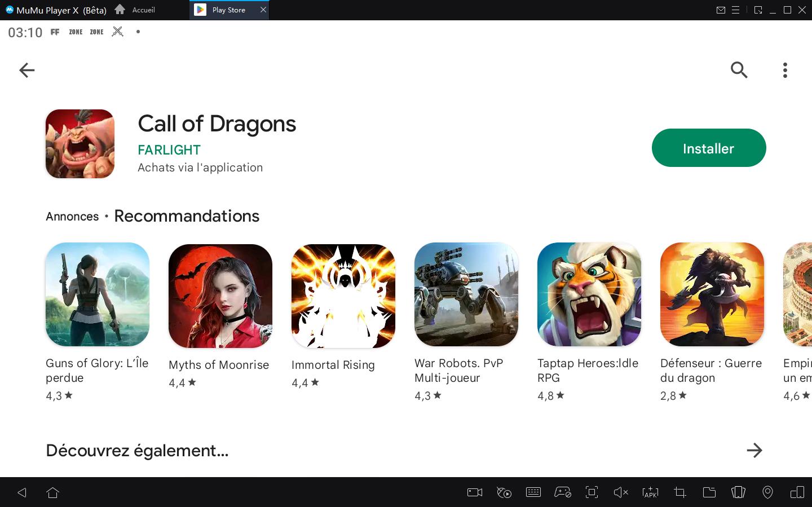Switch to the Accueil tab
Image resolution: width=812 pixels, height=507 pixels.
tap(135, 10)
